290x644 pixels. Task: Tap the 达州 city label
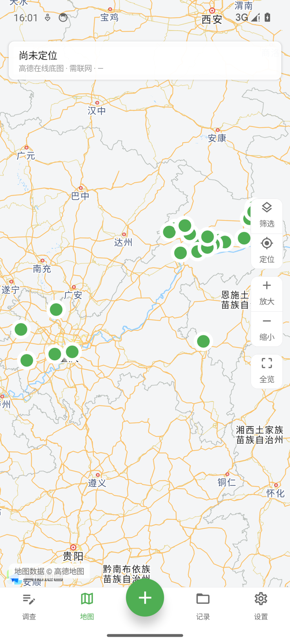point(123,242)
